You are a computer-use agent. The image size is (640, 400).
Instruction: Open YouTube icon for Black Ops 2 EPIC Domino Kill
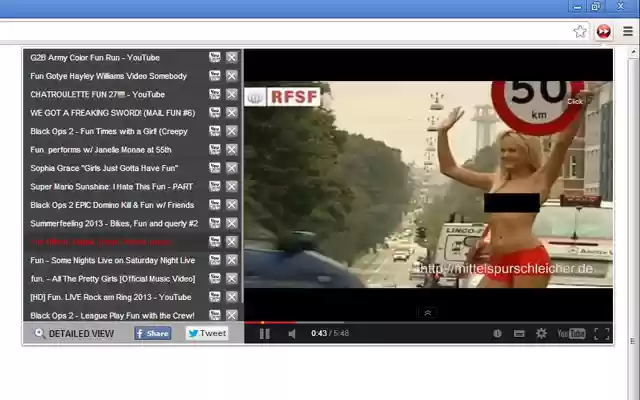pyautogui.click(x=215, y=204)
